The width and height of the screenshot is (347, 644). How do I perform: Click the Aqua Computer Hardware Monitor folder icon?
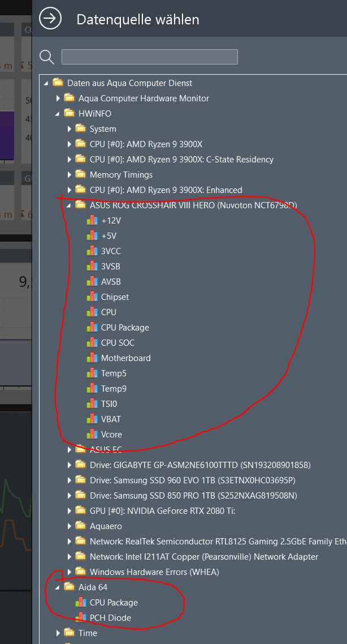click(69, 98)
